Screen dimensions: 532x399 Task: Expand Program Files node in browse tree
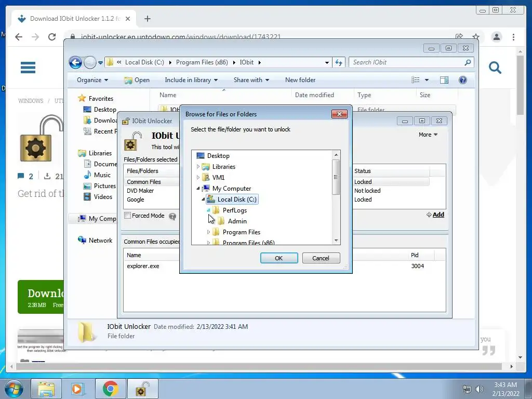point(208,232)
